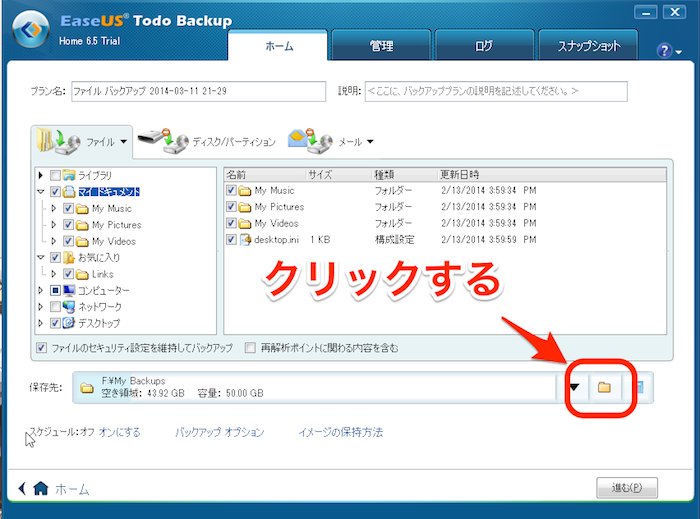Expand the コンピューター tree node
Viewport: 700px width, 519px height.
[x=40, y=291]
